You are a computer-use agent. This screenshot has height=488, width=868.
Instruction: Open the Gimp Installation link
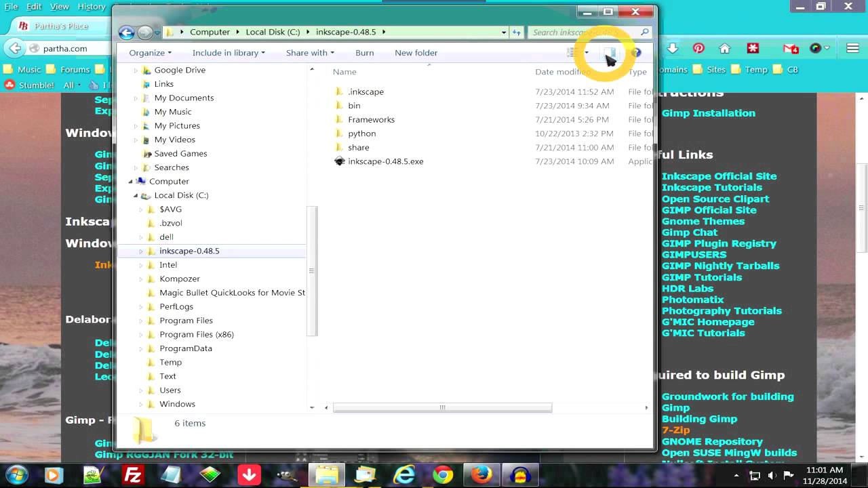click(708, 113)
